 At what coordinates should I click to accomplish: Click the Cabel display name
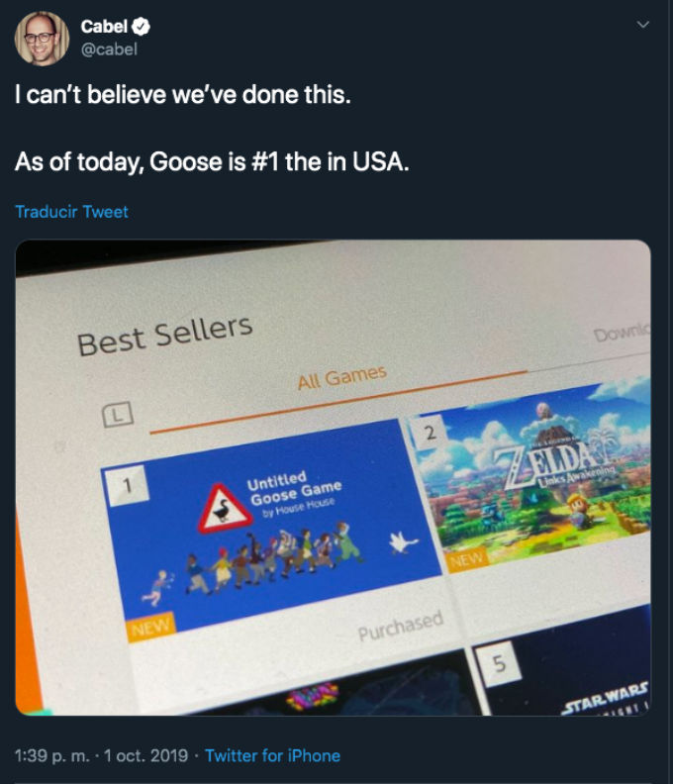click(103, 27)
